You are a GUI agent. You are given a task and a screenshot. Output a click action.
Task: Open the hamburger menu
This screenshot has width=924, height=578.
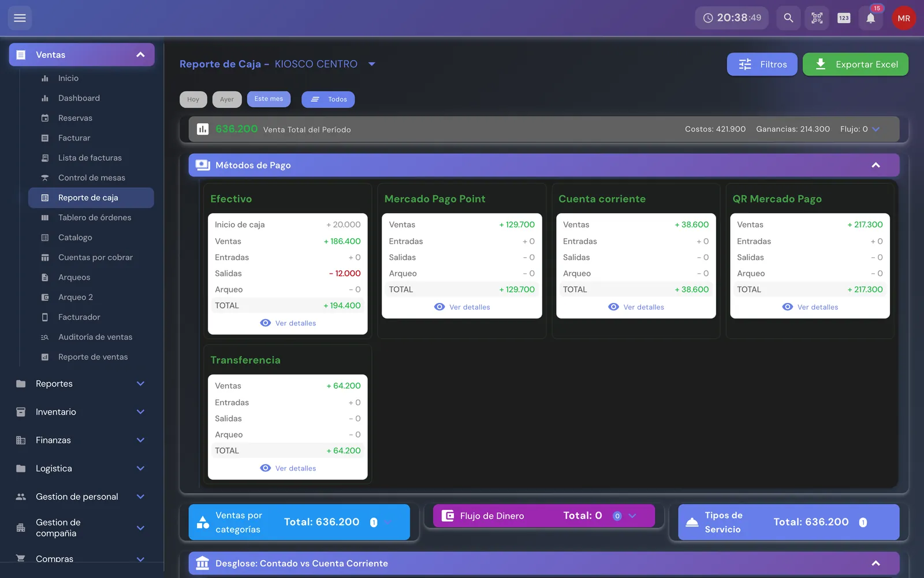click(x=20, y=18)
